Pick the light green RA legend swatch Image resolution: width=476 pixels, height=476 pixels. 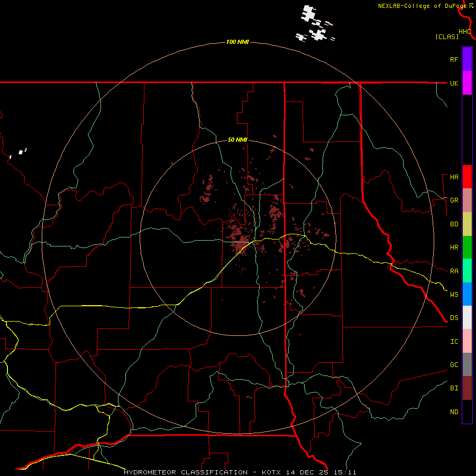point(467,271)
